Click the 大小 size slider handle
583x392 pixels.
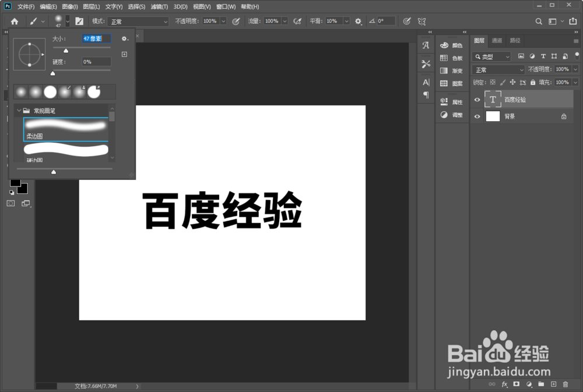(66, 51)
